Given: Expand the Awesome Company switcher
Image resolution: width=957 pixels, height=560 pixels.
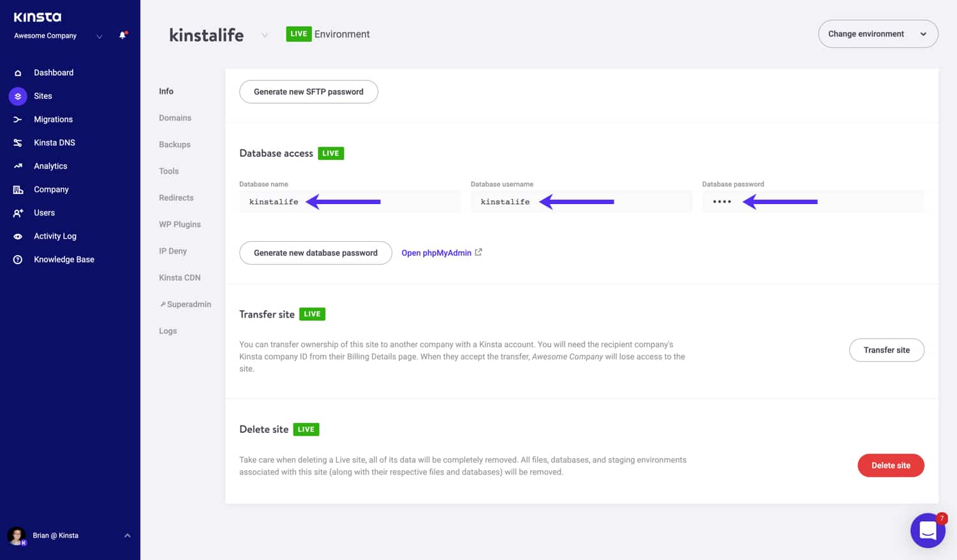Looking at the screenshot, I should point(99,36).
